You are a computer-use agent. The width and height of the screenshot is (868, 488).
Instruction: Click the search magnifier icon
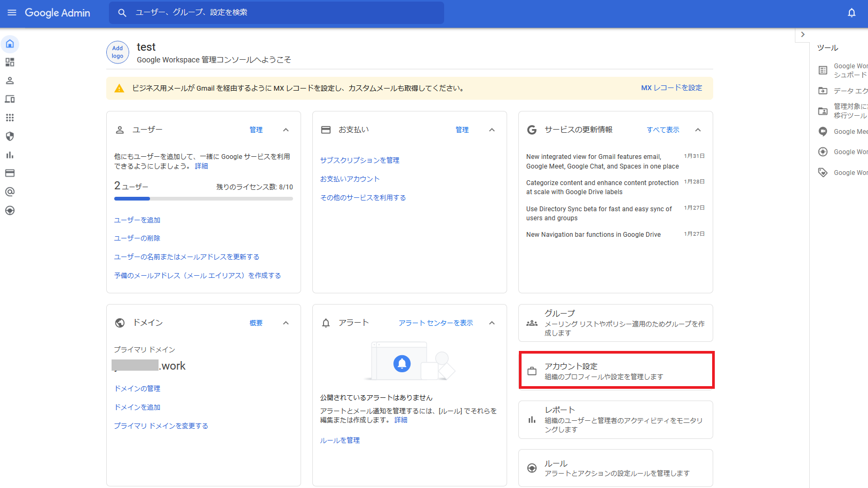pyautogui.click(x=122, y=13)
